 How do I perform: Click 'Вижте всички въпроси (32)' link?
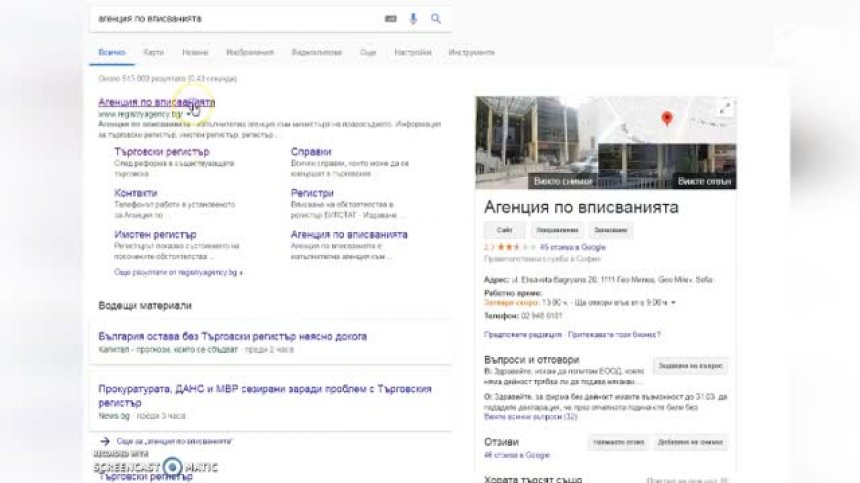530,417
